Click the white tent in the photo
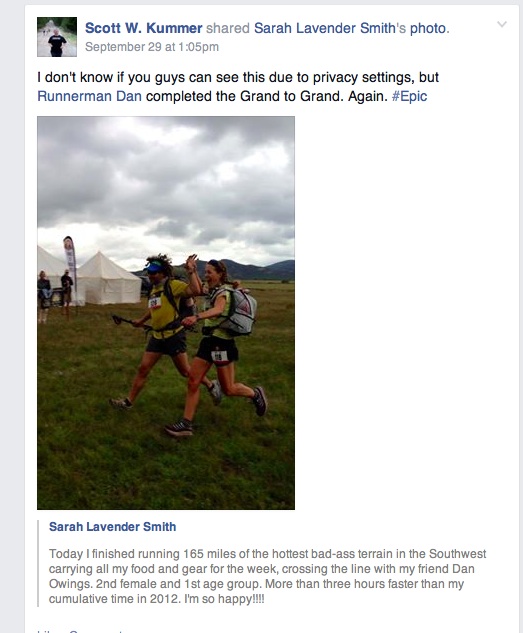 pyautogui.click(x=106, y=279)
